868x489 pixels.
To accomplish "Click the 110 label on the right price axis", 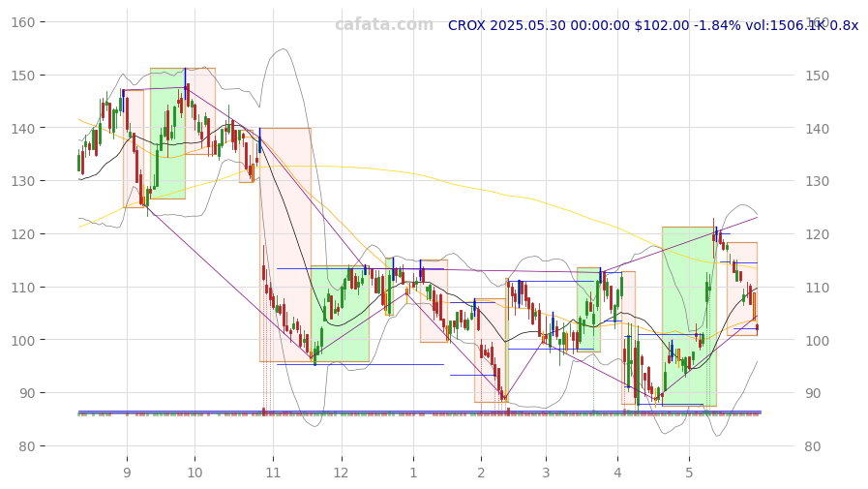I will point(817,288).
